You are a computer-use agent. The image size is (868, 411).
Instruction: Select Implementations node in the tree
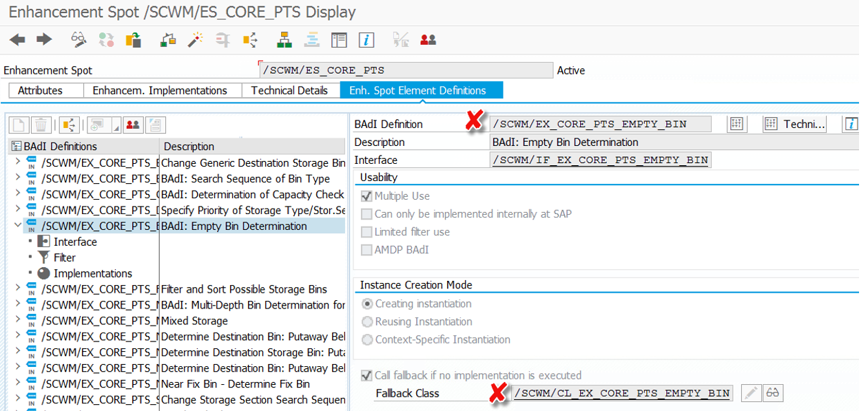coord(93,273)
